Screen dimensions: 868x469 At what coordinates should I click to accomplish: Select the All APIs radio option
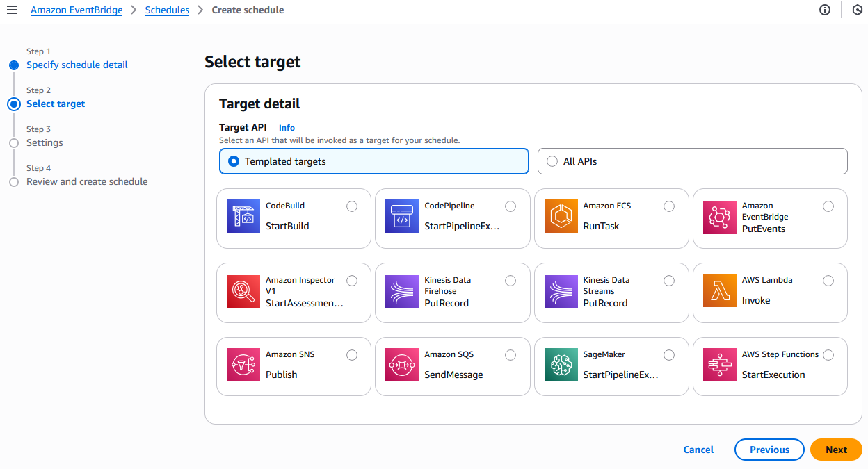pyautogui.click(x=552, y=161)
